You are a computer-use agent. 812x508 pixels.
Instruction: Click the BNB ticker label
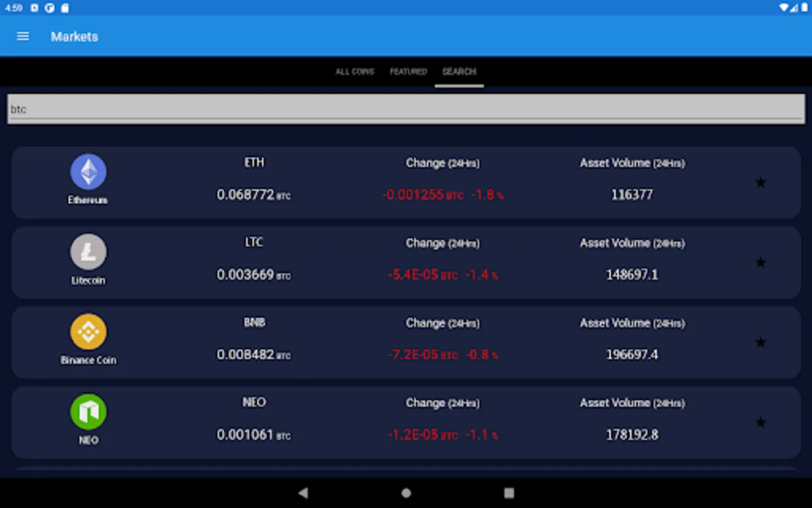(x=254, y=322)
